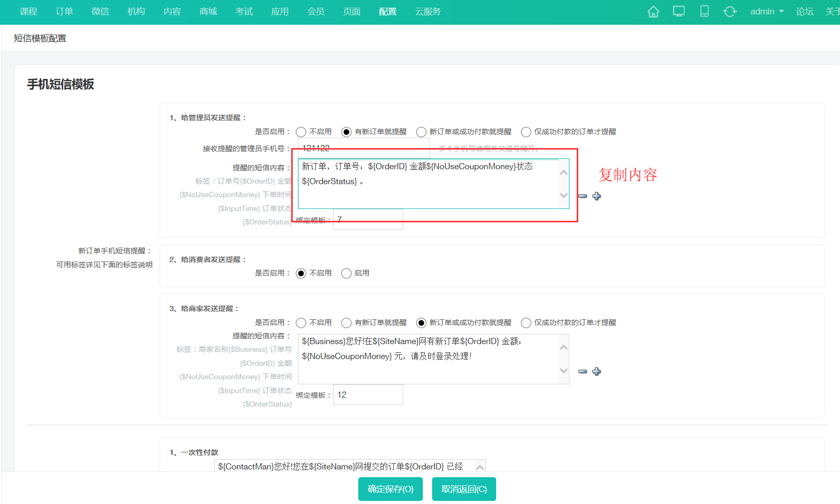The width and height of the screenshot is (840, 504).
Task: Click the minus icon beside admin SMS template
Action: tap(582, 196)
